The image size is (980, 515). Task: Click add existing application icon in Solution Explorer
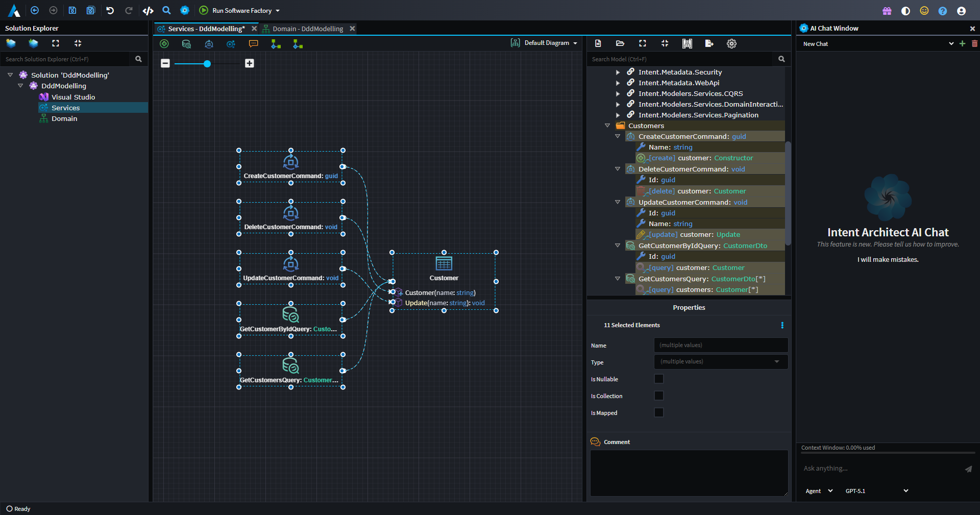pyautogui.click(x=34, y=43)
